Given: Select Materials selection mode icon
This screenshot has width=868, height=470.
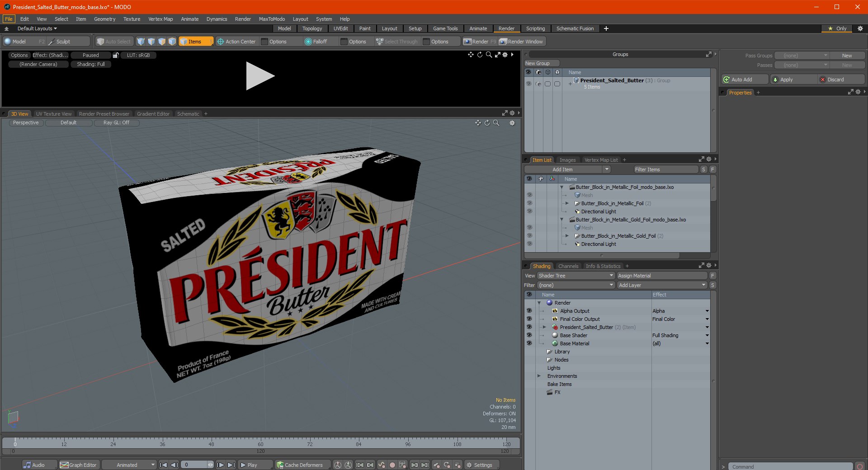Looking at the screenshot, I should point(172,42).
